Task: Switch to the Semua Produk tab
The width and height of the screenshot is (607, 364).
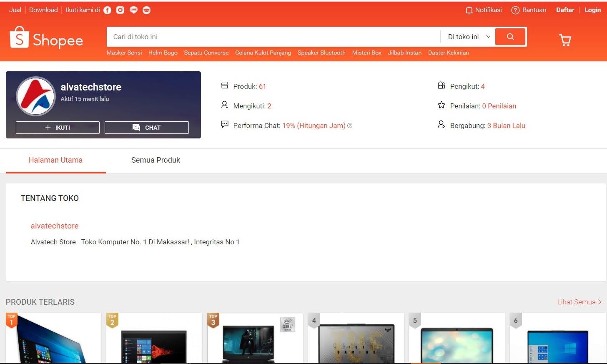Action: click(x=156, y=160)
